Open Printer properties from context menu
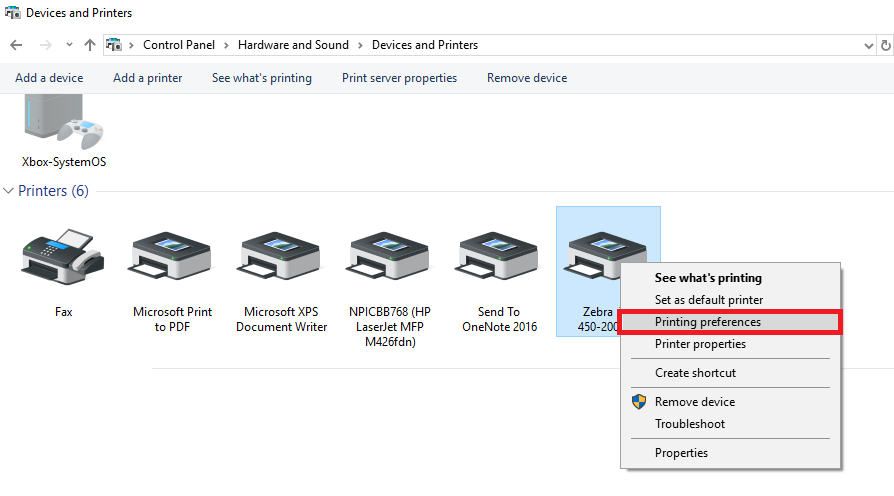The image size is (894, 496). [730, 344]
